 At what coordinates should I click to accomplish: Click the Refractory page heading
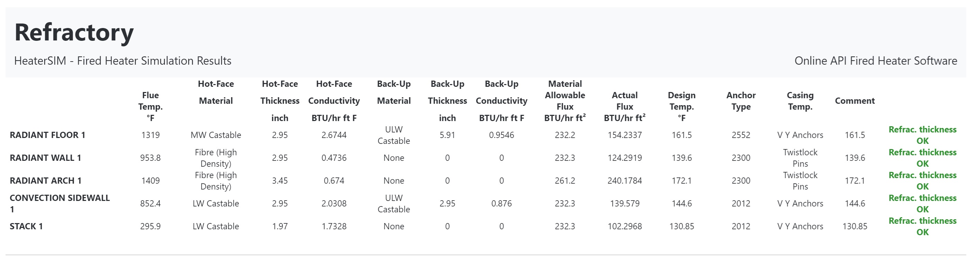pyautogui.click(x=74, y=33)
